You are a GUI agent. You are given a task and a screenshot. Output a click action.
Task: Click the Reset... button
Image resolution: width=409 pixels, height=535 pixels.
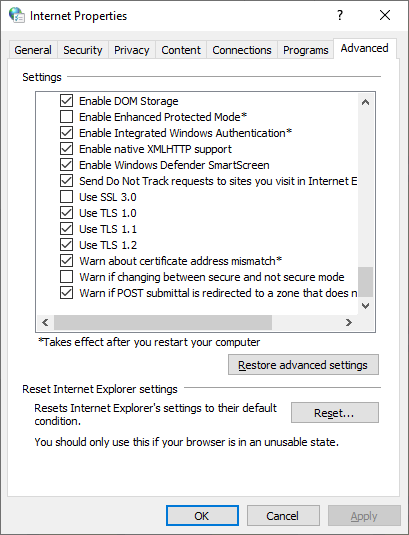tap(335, 413)
